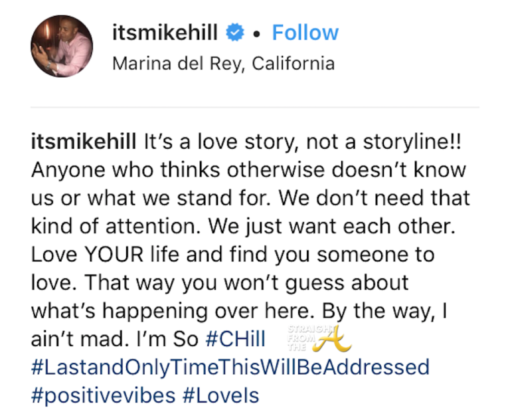Open Marina del Rey, California location
510x420 pixels.
tap(223, 64)
